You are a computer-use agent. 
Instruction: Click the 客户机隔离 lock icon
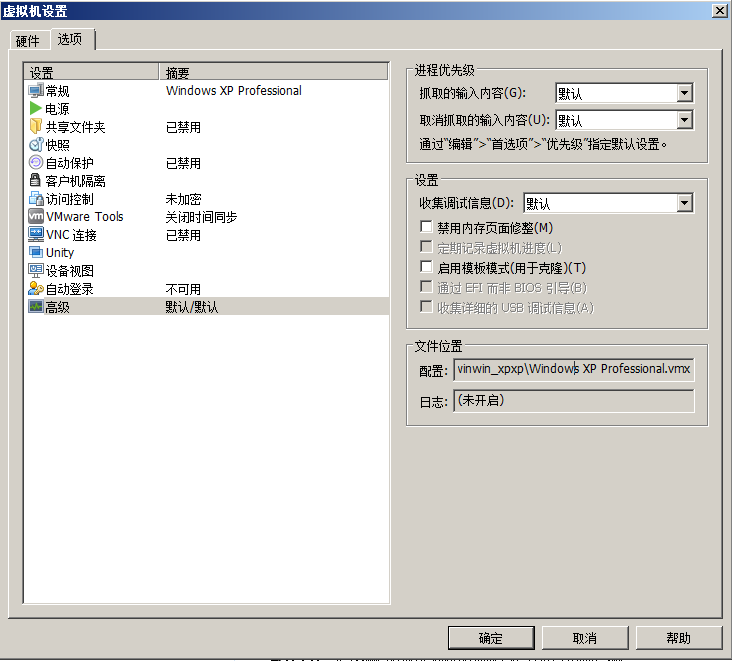[35, 181]
